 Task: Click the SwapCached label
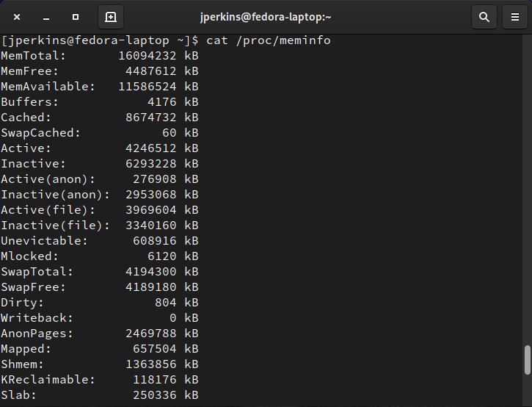pyautogui.click(x=40, y=133)
